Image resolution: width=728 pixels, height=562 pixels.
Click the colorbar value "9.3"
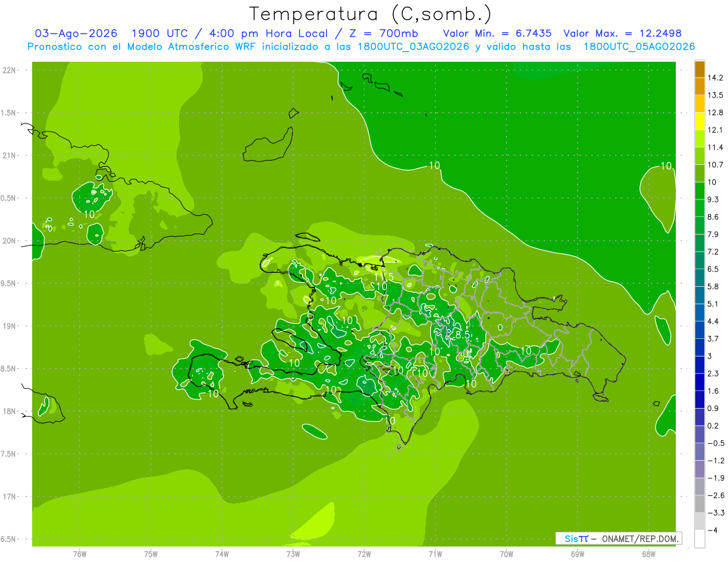pos(713,199)
